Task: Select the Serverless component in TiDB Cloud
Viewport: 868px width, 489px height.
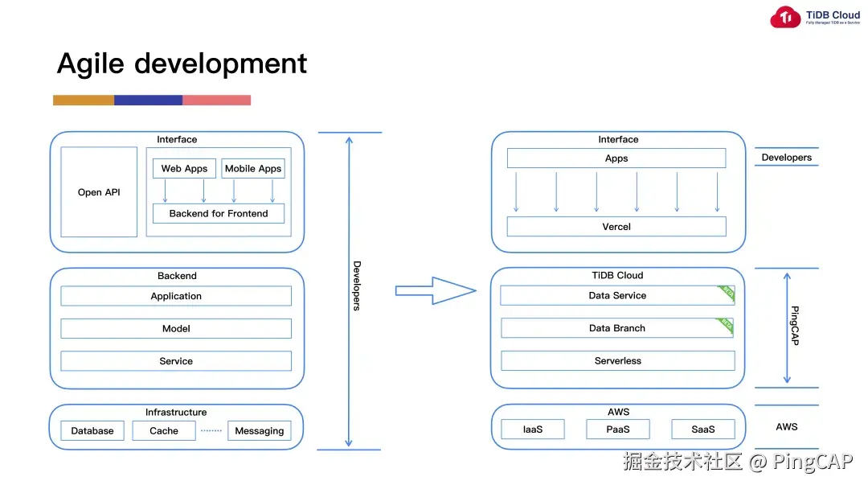Action: pyautogui.click(x=617, y=360)
